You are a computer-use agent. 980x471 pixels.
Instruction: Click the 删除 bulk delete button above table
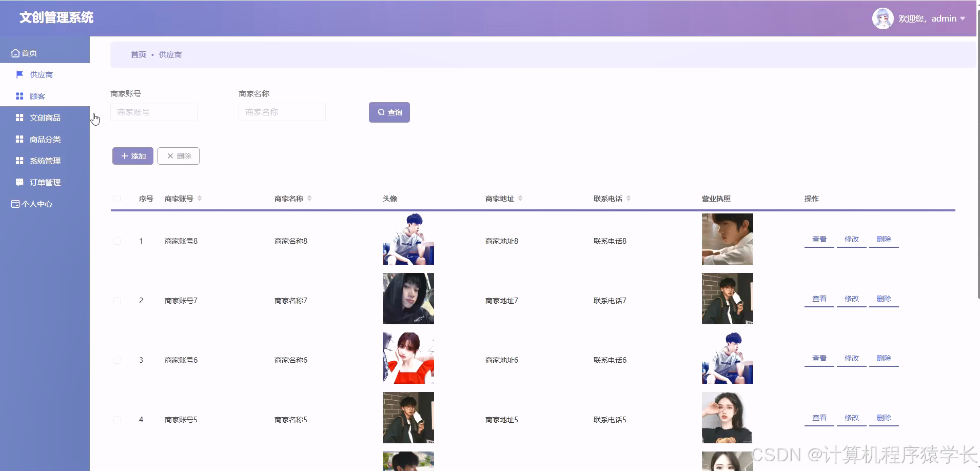(x=179, y=156)
